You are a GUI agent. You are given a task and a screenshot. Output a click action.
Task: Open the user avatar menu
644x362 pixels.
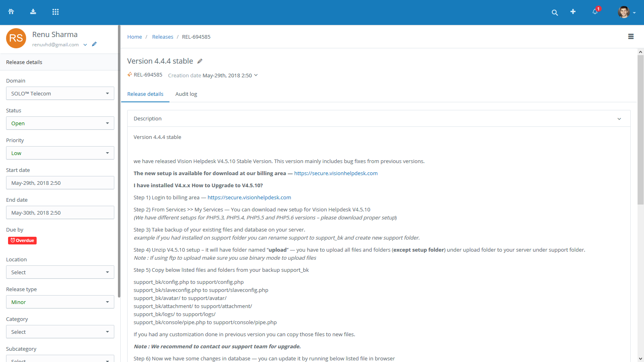[x=626, y=12]
